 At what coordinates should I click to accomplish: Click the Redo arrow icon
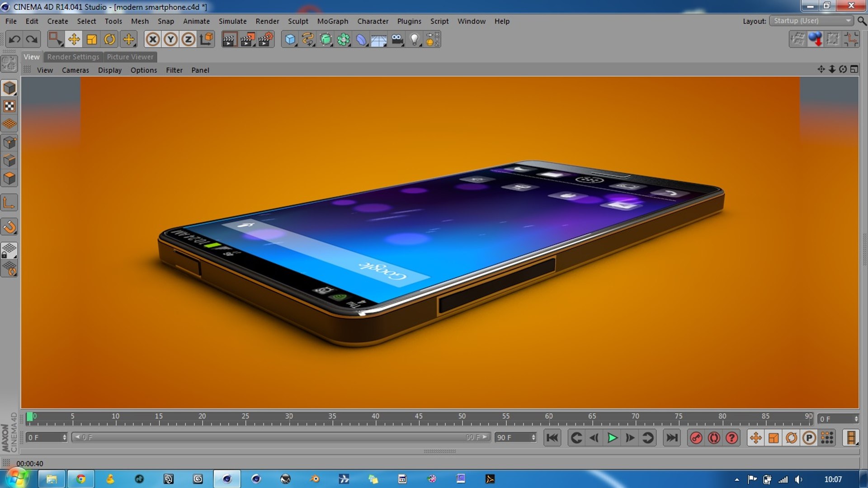coord(32,39)
